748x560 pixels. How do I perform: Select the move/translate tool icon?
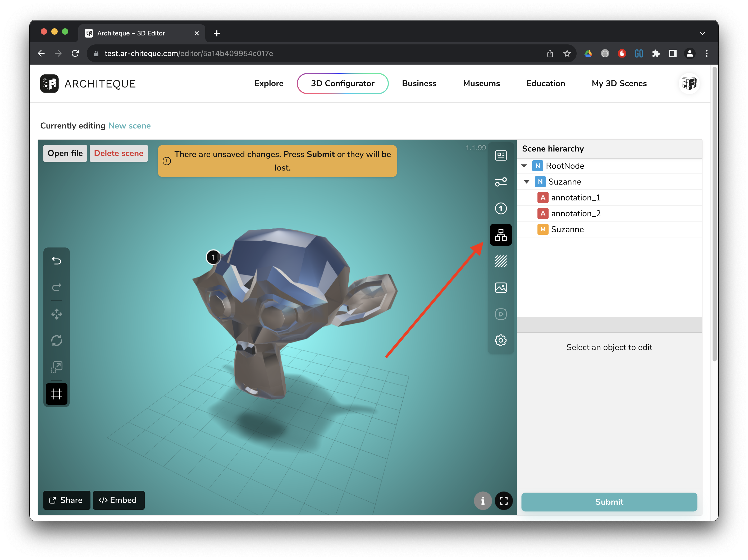[x=57, y=314]
